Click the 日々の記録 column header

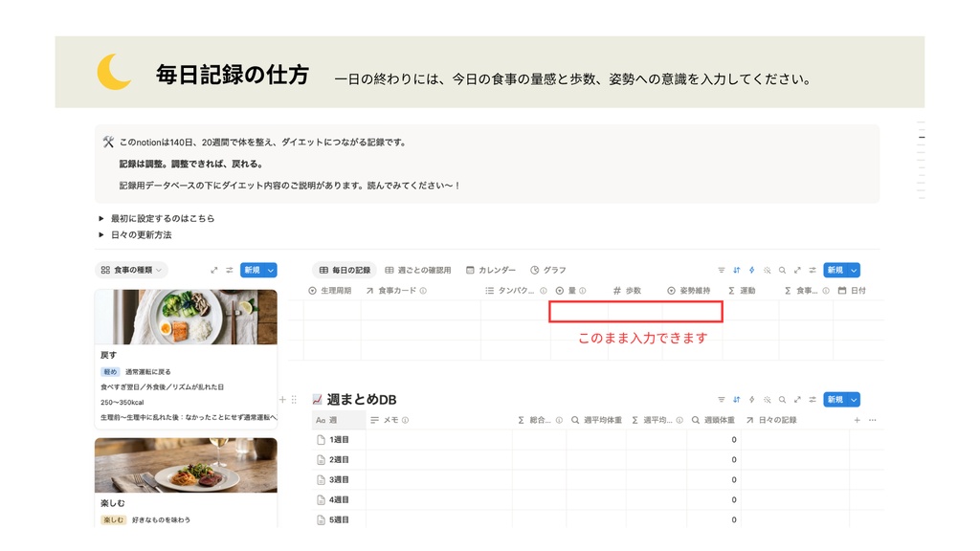coord(771,420)
